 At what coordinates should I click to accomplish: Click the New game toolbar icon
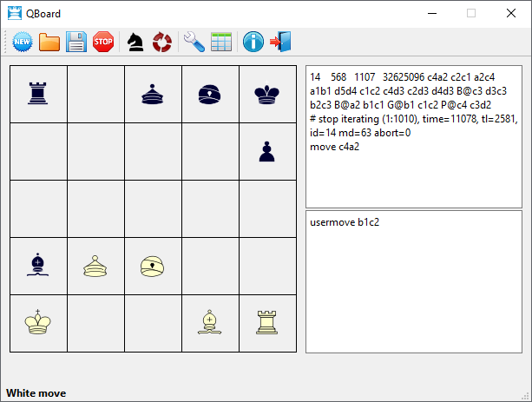[23, 42]
